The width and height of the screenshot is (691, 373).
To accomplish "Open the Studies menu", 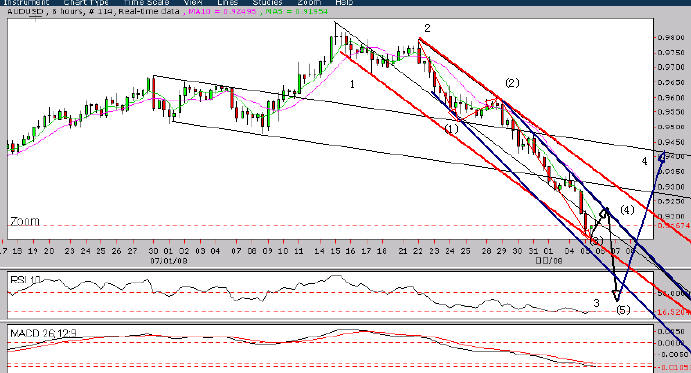I will pyautogui.click(x=267, y=2).
